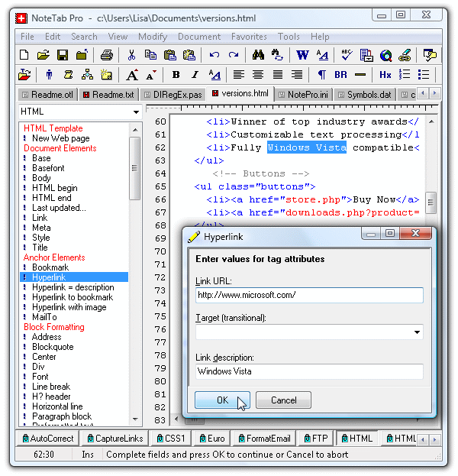Confirm the Hyperlink dialog with OK
The image size is (458, 476).
pos(222,400)
